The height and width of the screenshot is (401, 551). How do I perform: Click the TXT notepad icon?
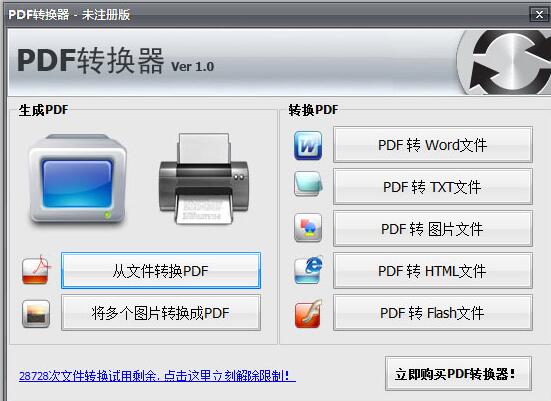[x=308, y=183]
